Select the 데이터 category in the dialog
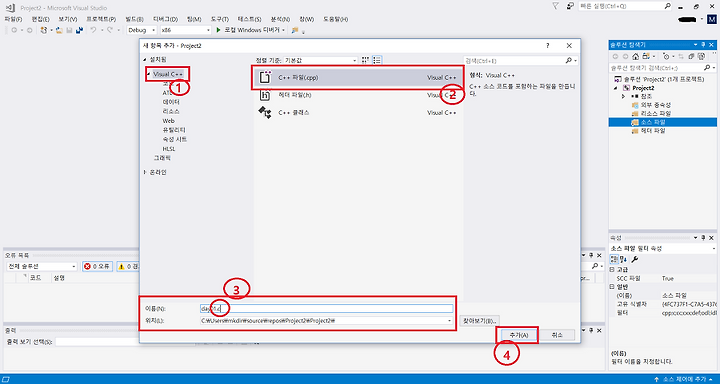Viewport: 720px width, 384px height. [x=171, y=102]
